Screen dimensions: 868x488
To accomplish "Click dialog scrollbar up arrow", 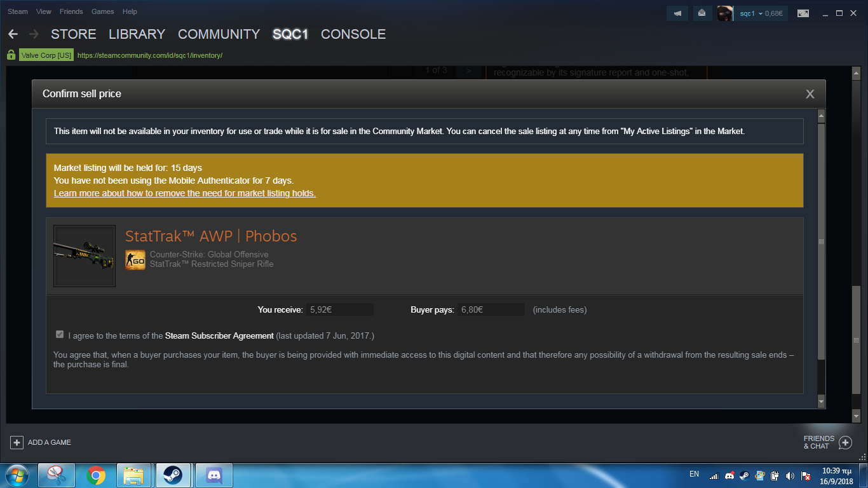I will (x=821, y=116).
